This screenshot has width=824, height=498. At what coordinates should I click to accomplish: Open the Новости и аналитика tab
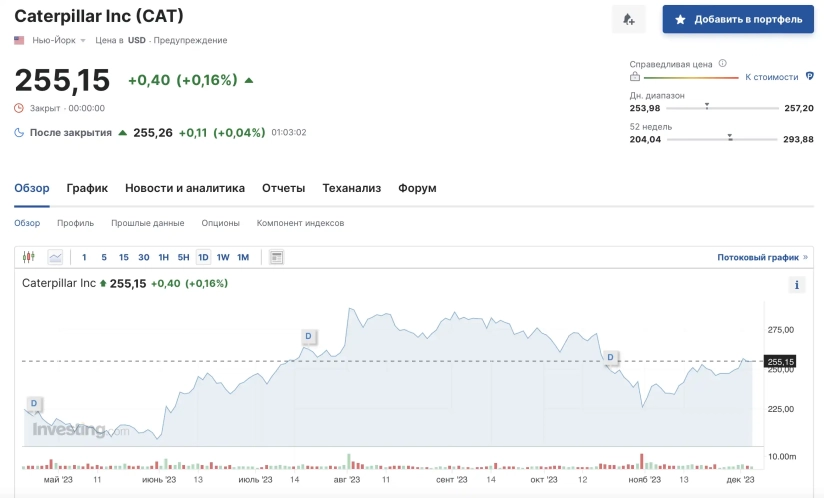184,188
